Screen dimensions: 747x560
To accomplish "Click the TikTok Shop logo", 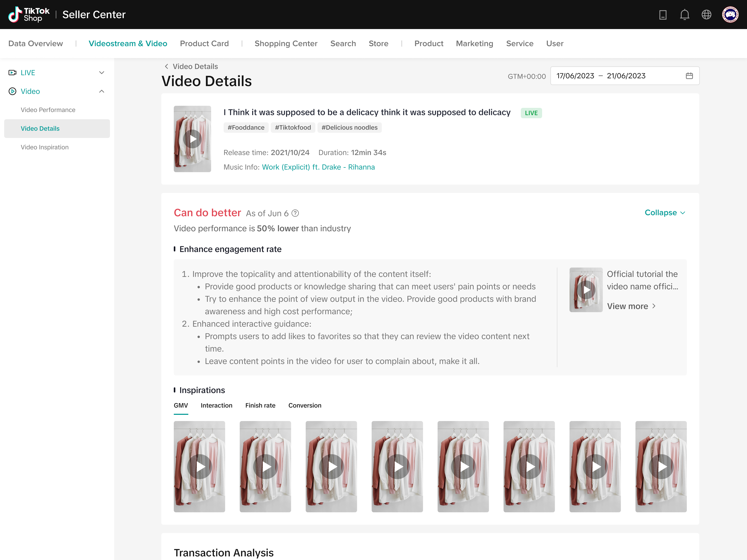I will [x=29, y=15].
